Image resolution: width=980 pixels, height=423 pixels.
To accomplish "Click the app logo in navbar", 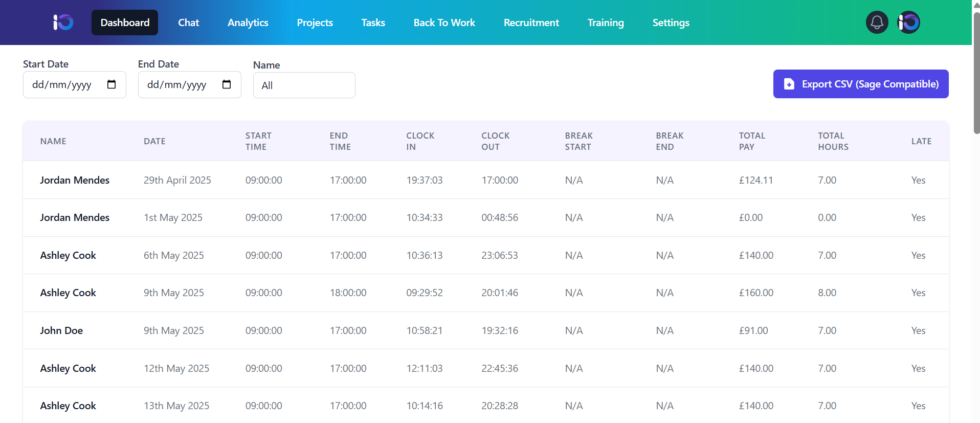I will pos(63,23).
